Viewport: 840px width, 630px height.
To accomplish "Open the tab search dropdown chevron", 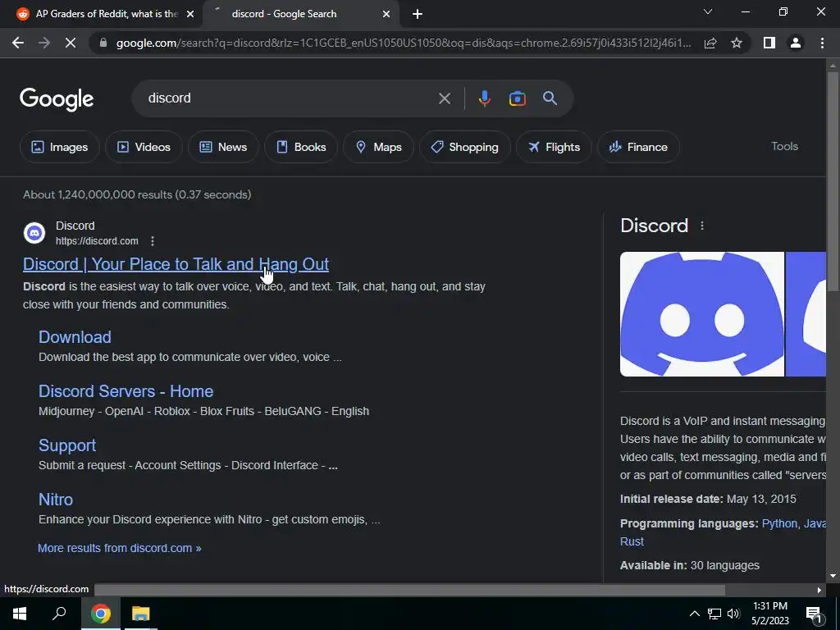I will coord(708,11).
